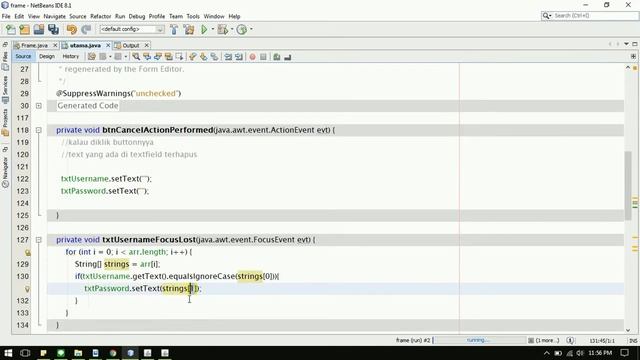The width and height of the screenshot is (640, 360).
Task: Click the editor vertical scrollbar thumb
Action: click(628, 186)
